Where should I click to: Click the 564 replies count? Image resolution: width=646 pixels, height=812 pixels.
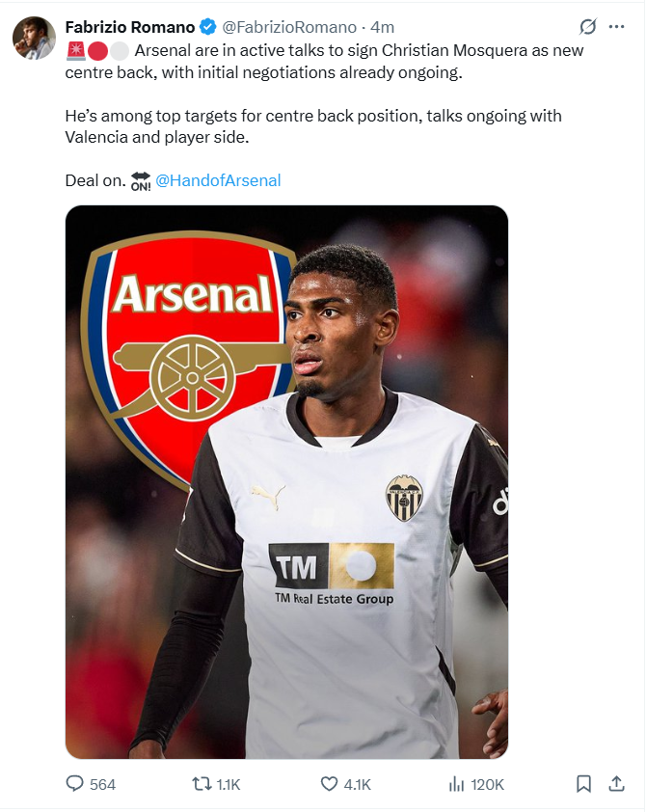tap(102, 785)
